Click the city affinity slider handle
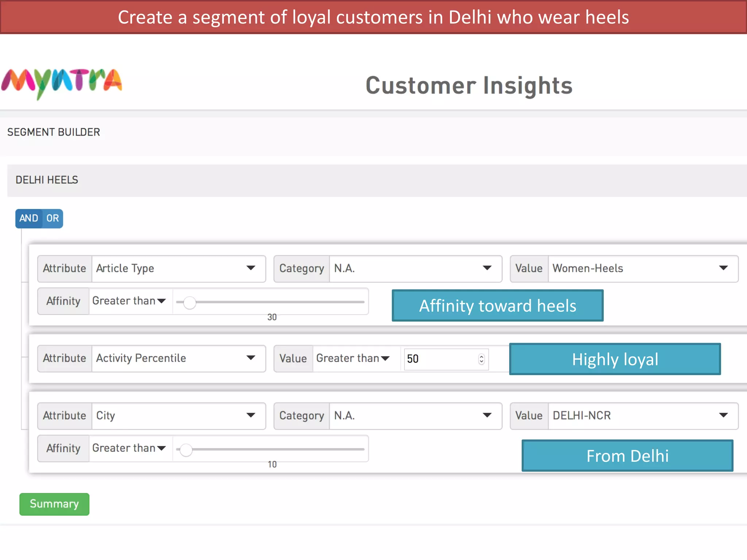This screenshot has height=560, width=747. click(186, 450)
